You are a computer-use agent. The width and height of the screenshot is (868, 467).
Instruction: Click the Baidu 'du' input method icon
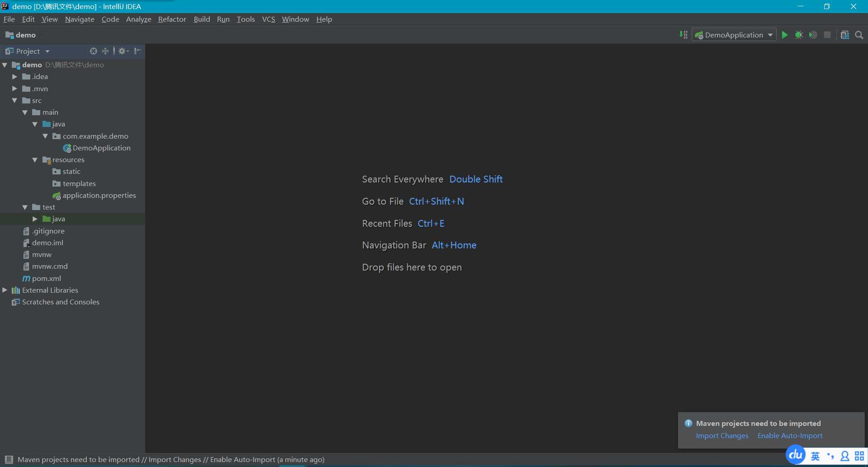796,455
